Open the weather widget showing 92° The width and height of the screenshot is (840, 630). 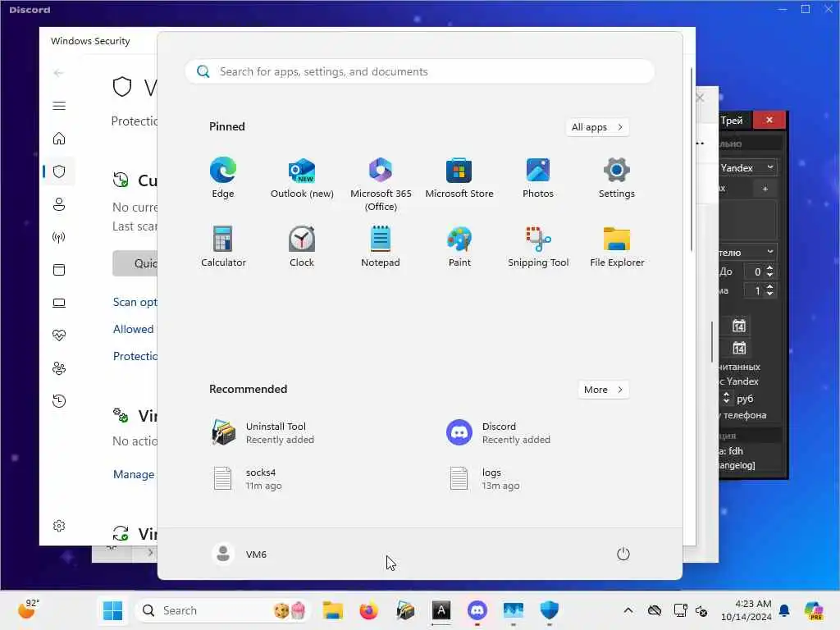[28, 609]
